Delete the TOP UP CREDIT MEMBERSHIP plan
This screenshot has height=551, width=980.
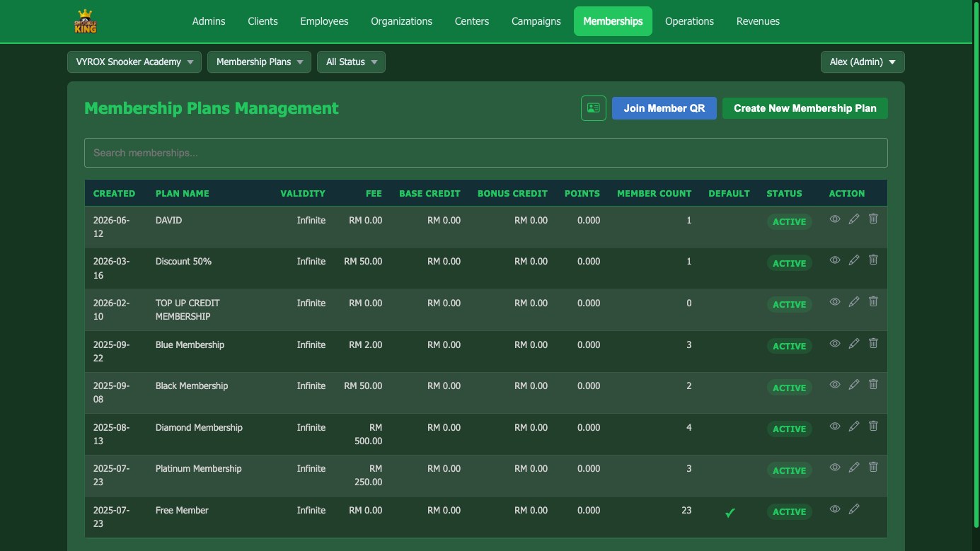(x=873, y=302)
